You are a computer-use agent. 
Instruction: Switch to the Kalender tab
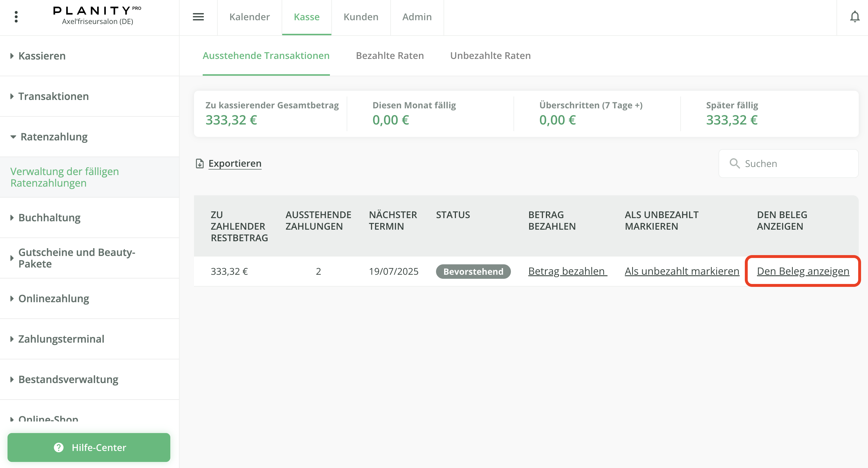249,17
